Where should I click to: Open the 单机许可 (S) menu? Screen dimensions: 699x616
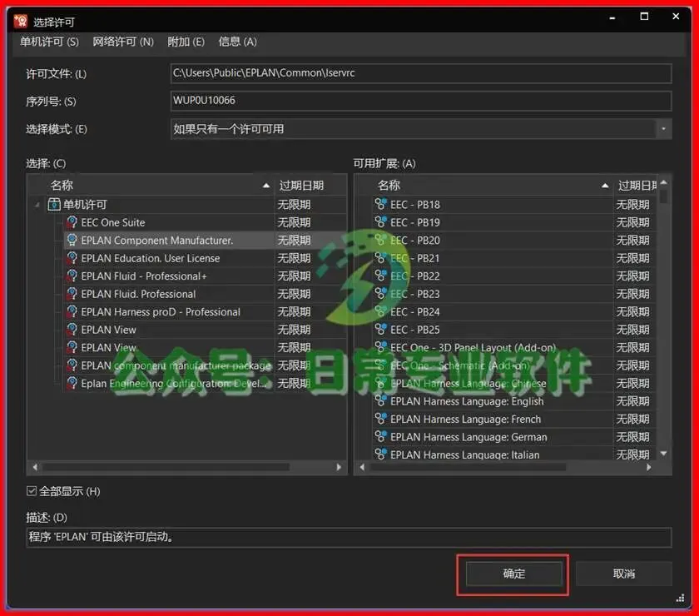(49, 42)
